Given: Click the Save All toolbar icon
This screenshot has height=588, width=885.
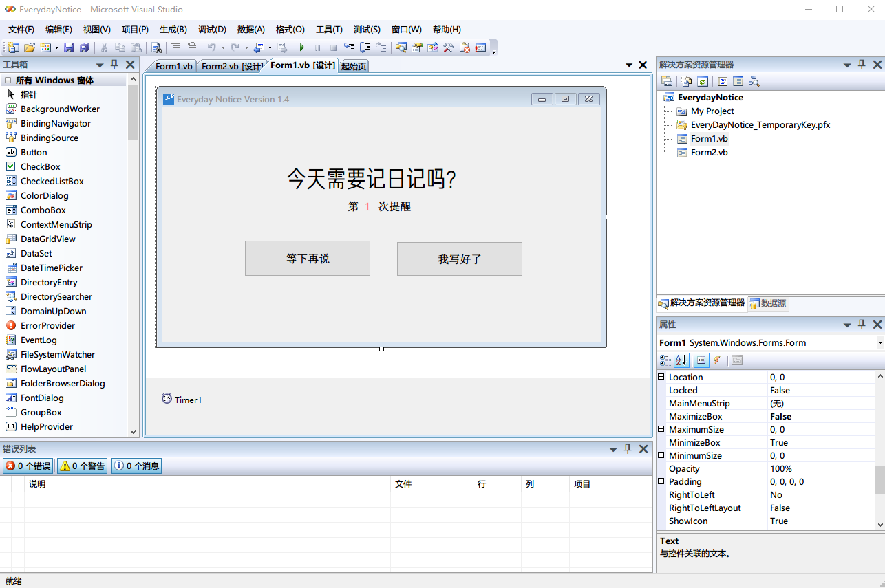Looking at the screenshot, I should 85,47.
